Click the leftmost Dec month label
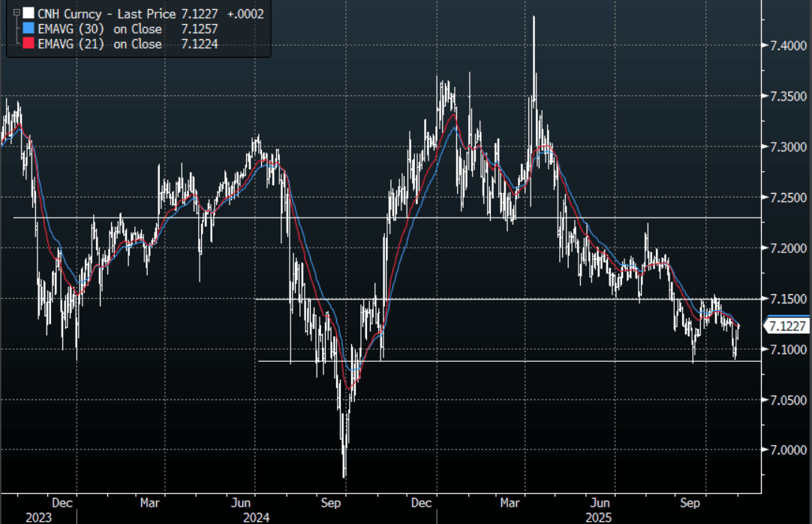The image size is (812, 524). pos(62,502)
